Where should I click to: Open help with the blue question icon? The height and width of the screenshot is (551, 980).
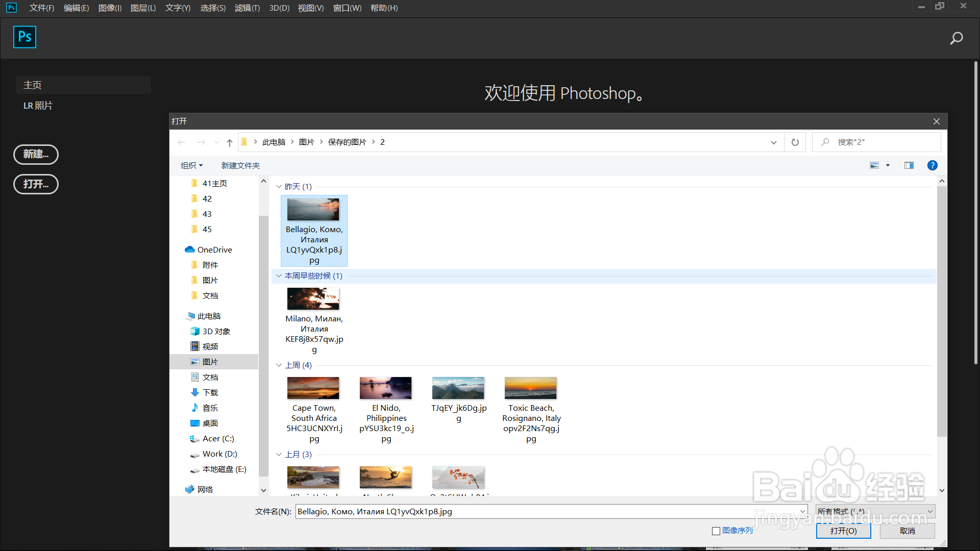[932, 165]
